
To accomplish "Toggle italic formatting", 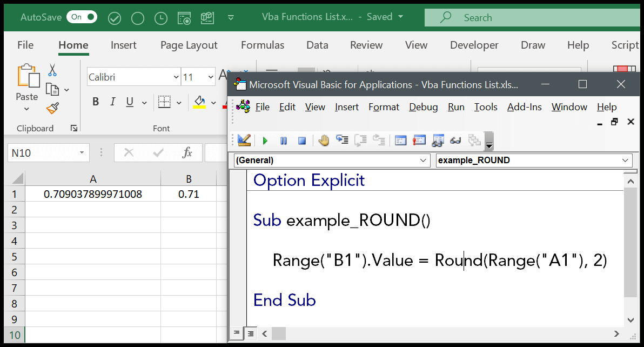I will (112, 101).
